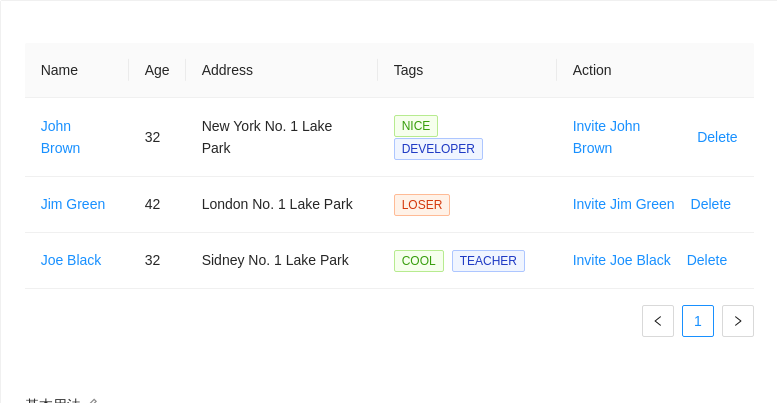The image size is (777, 403).
Task: Click Invite Jim Green action
Action: (623, 204)
